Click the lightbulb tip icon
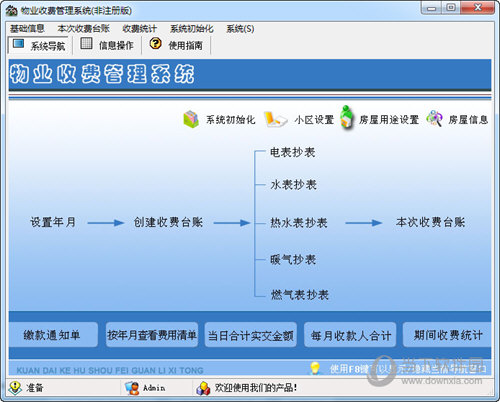Viewport: 500px width, 402px height. click(x=315, y=368)
